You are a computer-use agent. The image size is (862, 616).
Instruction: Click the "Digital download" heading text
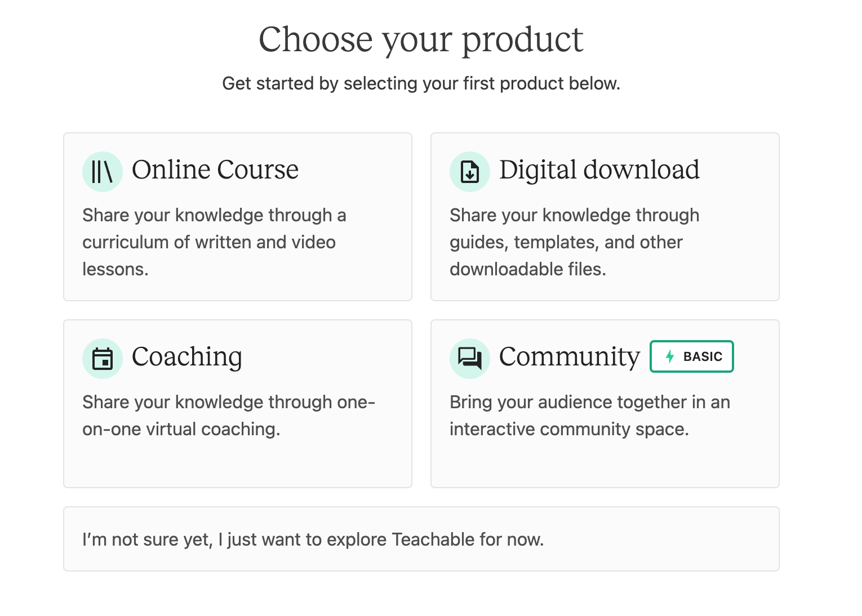point(599,170)
